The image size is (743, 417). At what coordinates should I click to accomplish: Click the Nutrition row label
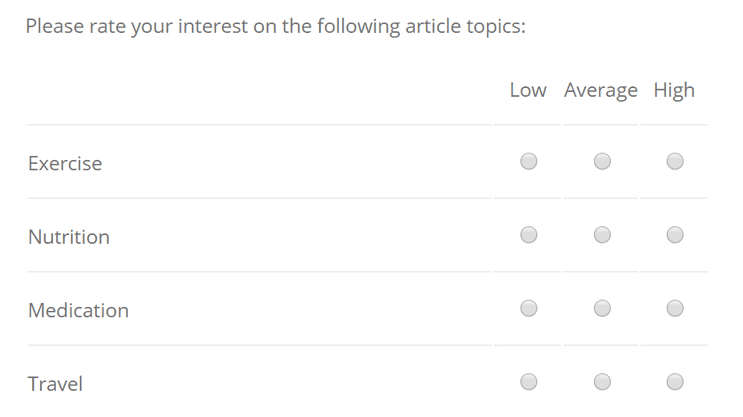69,237
